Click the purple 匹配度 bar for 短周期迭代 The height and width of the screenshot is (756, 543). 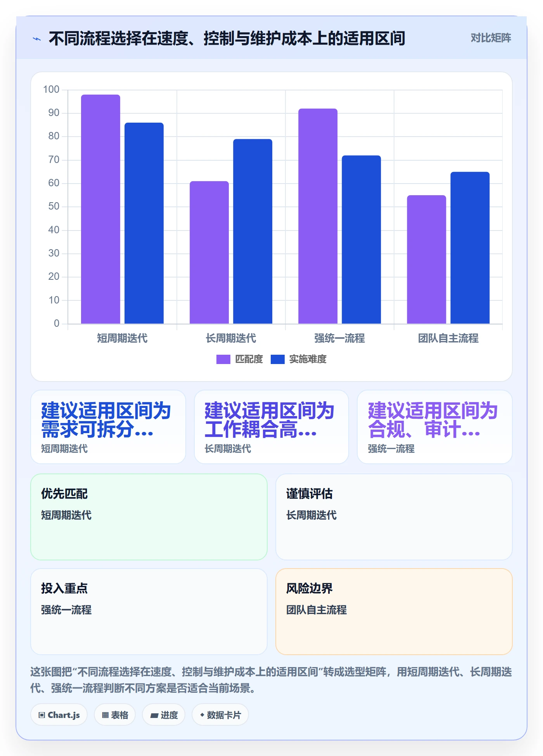click(100, 209)
